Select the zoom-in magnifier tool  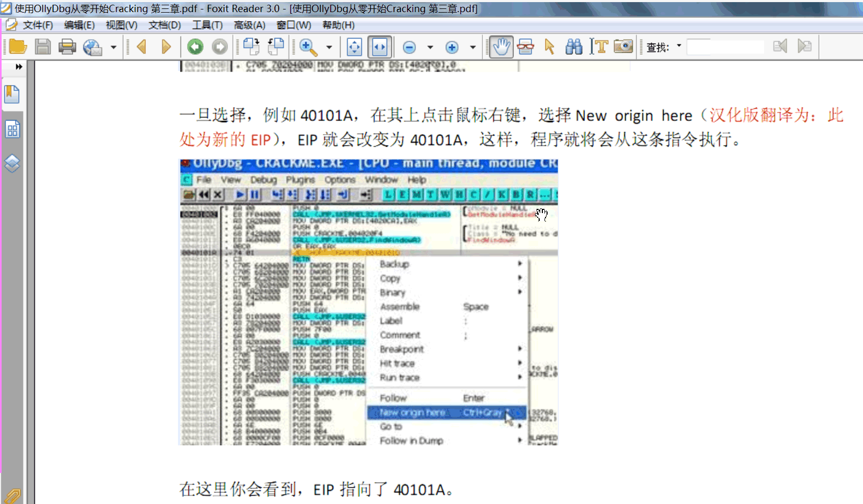coord(309,47)
